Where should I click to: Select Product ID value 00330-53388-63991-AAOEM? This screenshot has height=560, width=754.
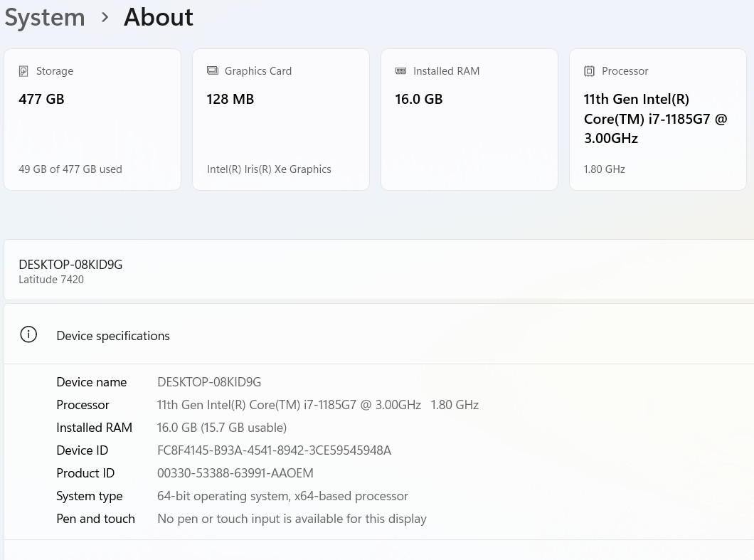click(x=235, y=473)
